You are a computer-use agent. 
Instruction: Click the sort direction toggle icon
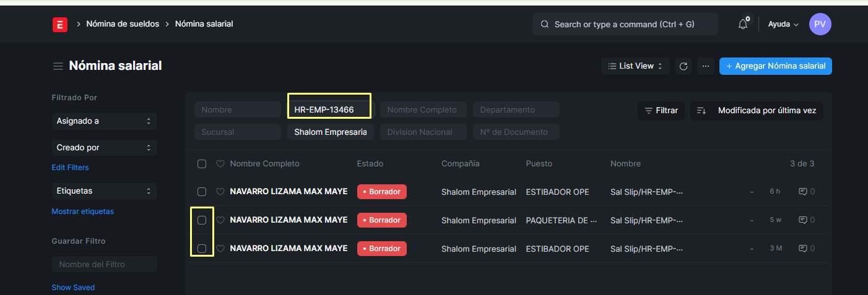click(701, 111)
